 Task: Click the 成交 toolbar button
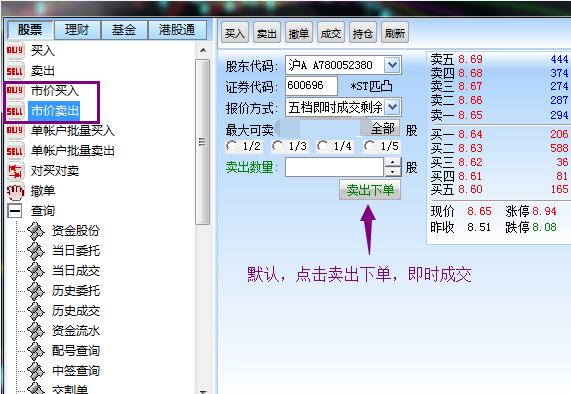331,33
